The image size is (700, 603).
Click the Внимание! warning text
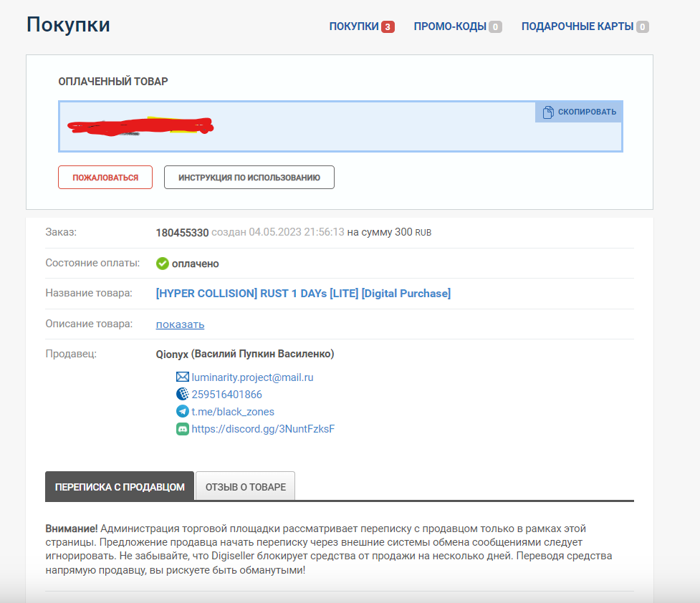pos(72,529)
